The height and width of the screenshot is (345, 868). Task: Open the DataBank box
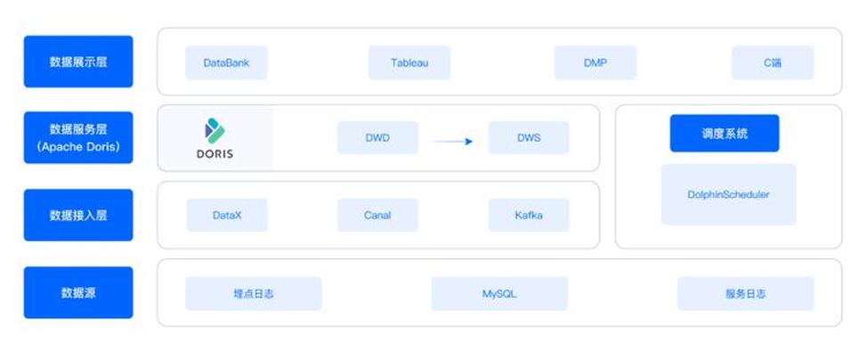226,62
